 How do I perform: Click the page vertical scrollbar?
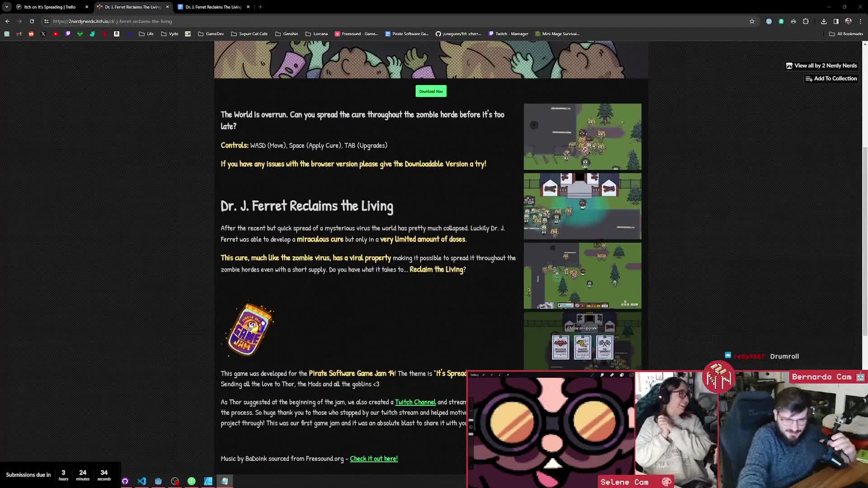(865, 241)
